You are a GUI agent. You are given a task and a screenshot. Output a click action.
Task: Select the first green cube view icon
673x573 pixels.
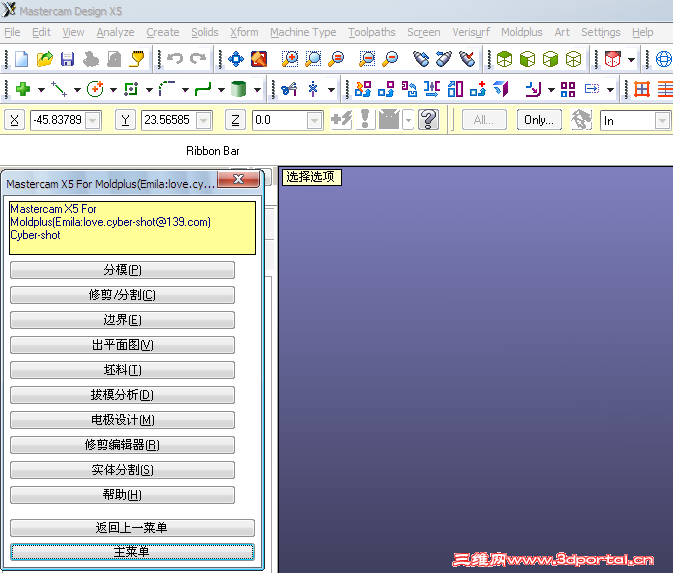point(504,59)
